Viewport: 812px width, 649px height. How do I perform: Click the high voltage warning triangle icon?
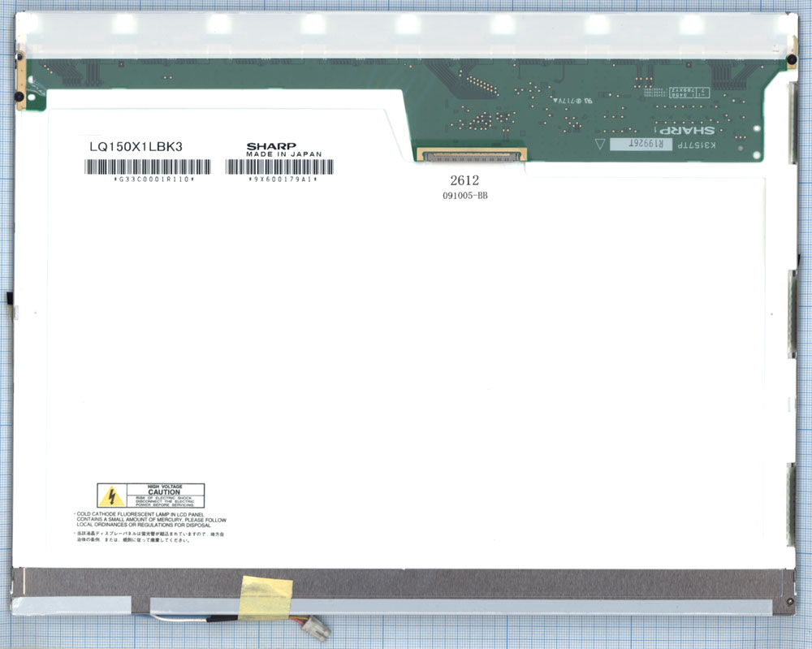coord(111,496)
